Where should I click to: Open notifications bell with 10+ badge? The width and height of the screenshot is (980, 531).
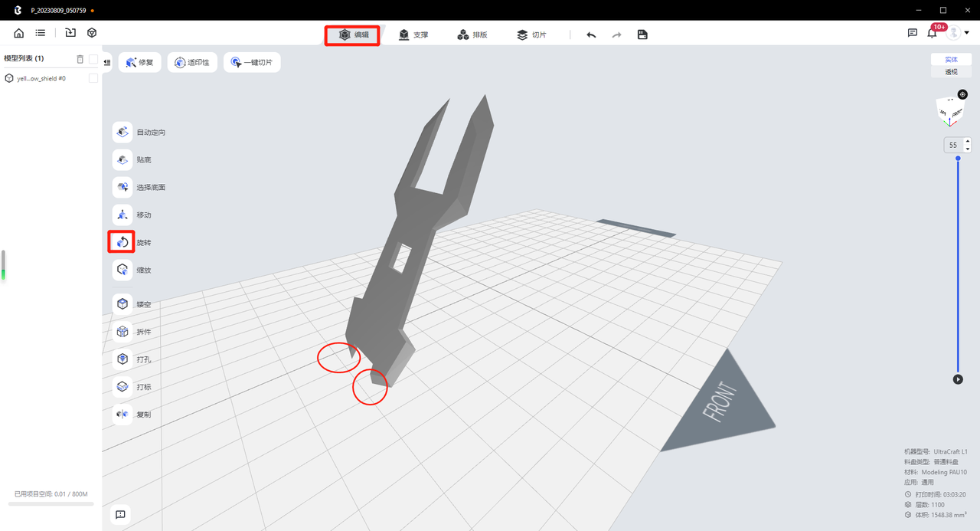[933, 32]
